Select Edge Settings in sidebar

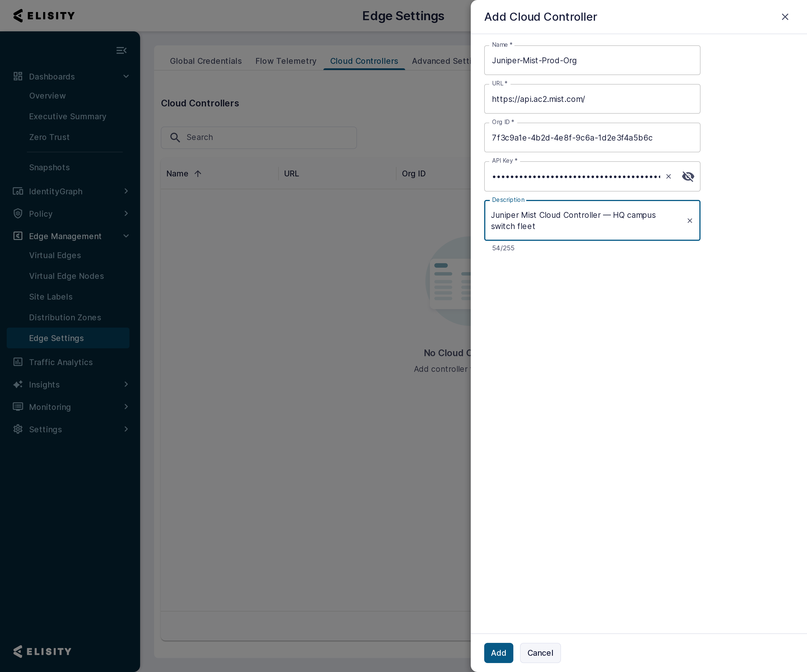coord(68,338)
